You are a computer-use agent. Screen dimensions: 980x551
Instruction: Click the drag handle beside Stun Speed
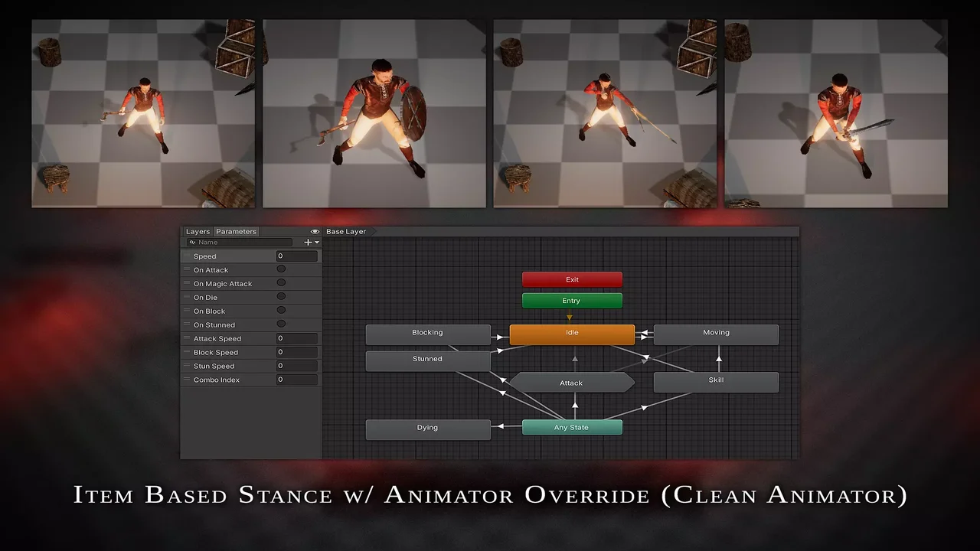[x=186, y=366]
